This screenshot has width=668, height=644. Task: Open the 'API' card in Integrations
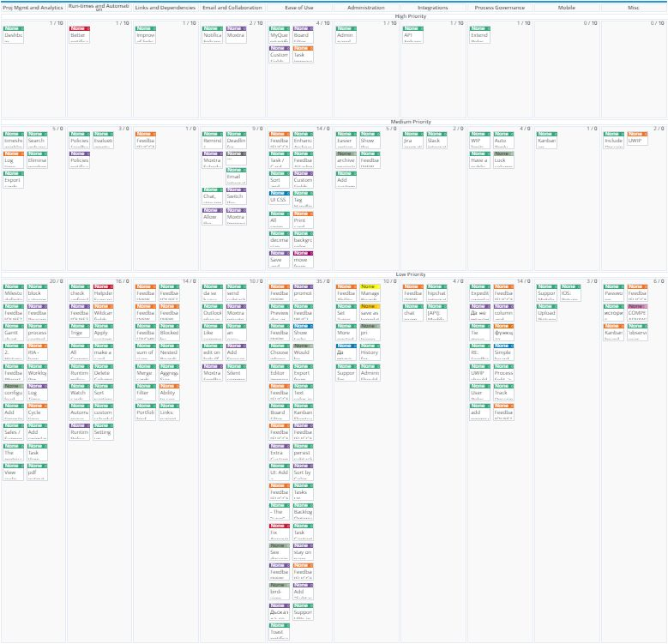point(413,34)
